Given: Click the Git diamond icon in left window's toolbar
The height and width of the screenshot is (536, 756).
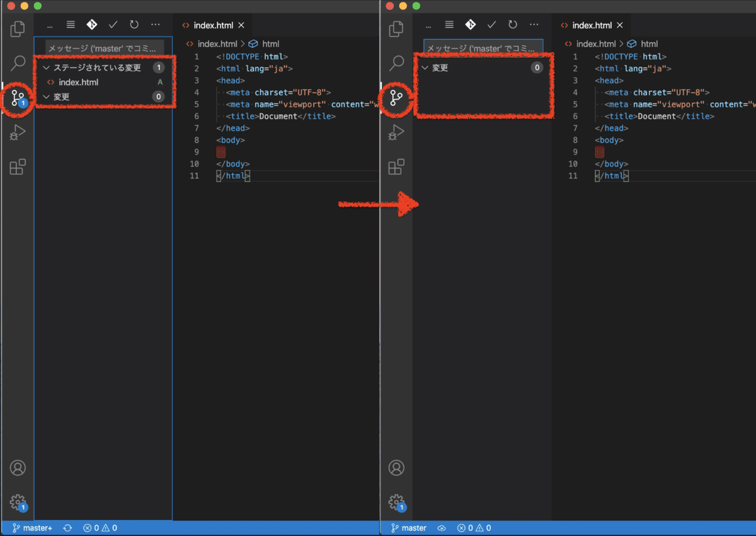Looking at the screenshot, I should [x=92, y=25].
